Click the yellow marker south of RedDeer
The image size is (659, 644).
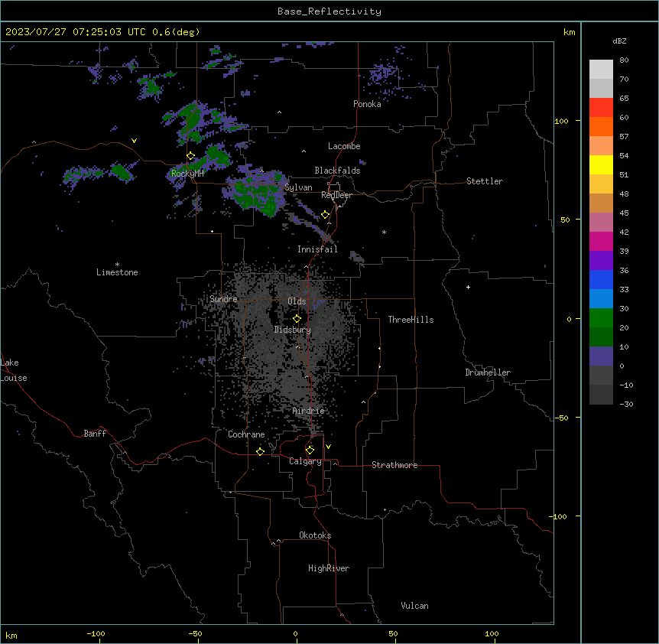325,215
